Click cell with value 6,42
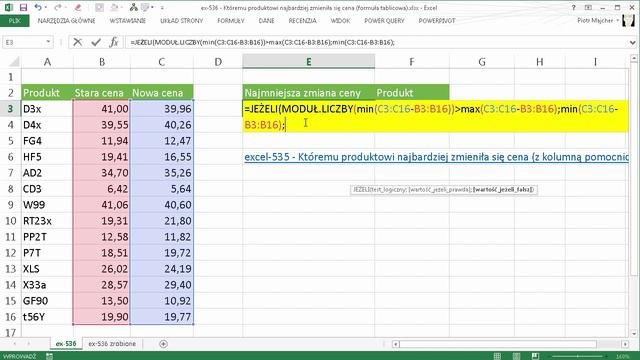The image size is (640, 360). pyautogui.click(x=102, y=189)
